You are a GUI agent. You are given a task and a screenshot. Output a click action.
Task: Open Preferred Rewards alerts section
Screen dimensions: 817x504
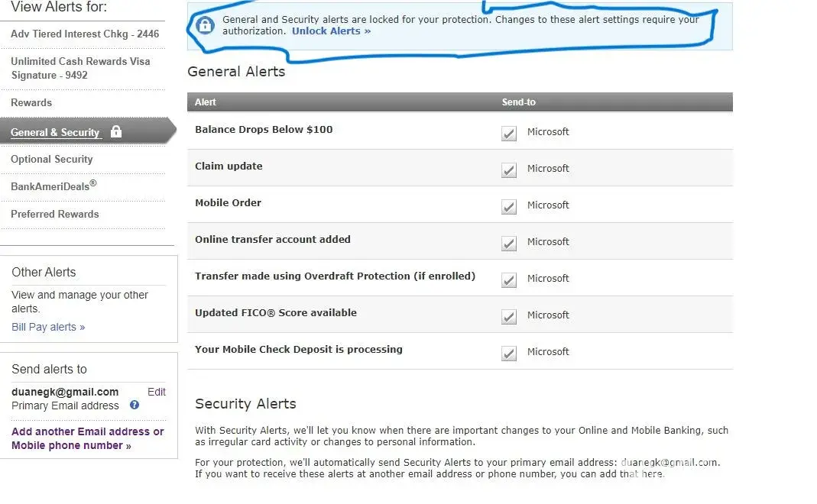55,214
